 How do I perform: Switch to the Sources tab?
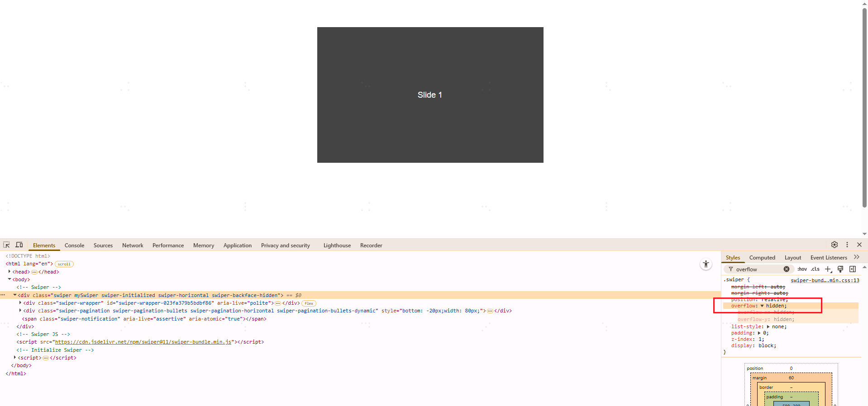point(103,245)
